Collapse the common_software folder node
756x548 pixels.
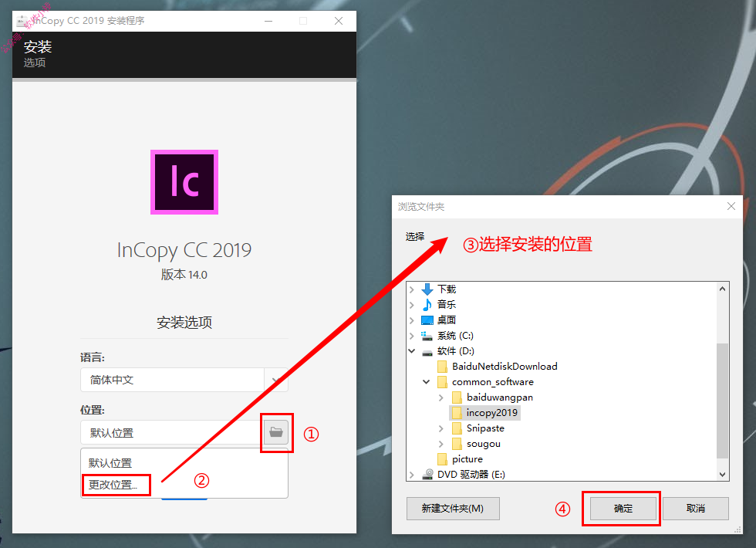click(426, 382)
